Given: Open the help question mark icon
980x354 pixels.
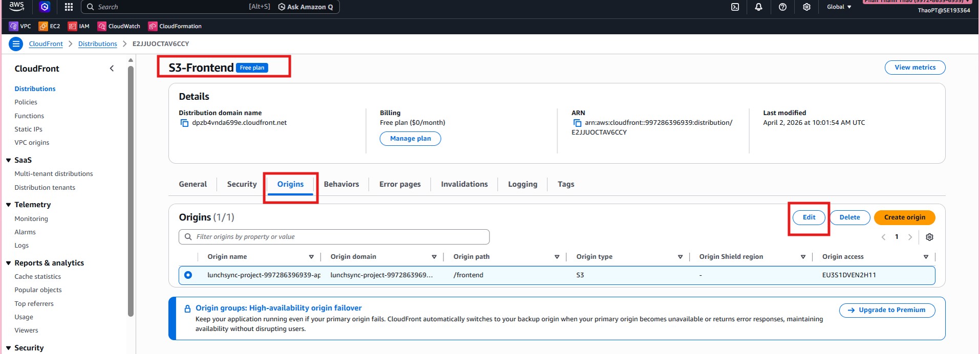Looking at the screenshot, I should pos(782,7).
